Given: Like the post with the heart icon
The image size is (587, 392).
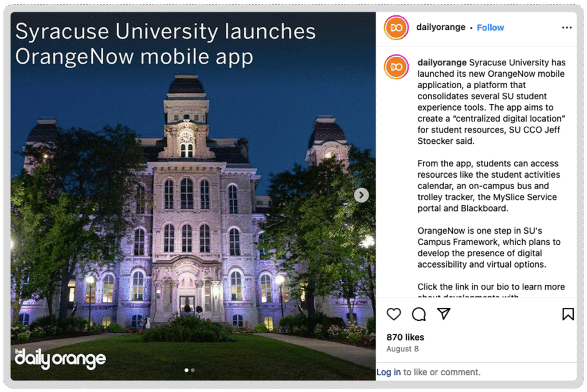Looking at the screenshot, I should pyautogui.click(x=393, y=314).
